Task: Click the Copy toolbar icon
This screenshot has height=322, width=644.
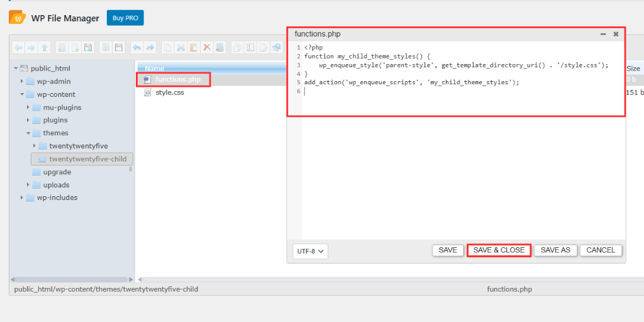Action: [167, 48]
